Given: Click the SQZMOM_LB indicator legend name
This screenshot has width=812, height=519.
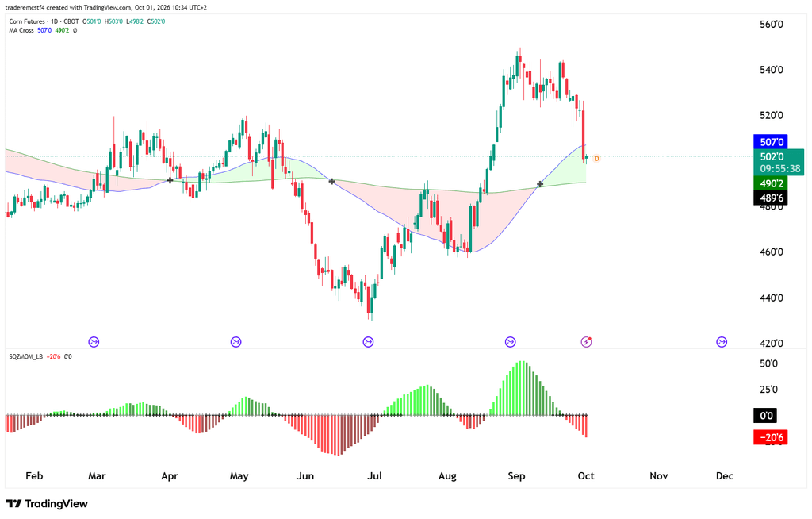Looking at the screenshot, I should (26, 357).
